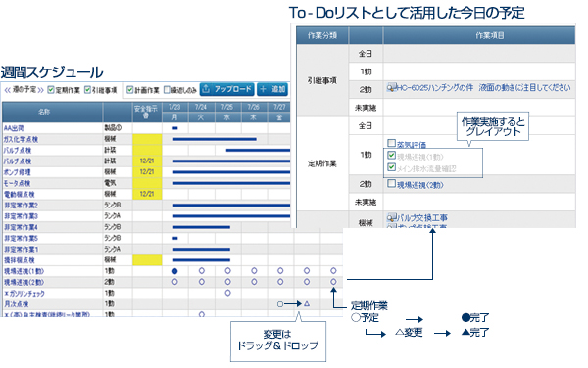Open the 現場巡視(2勤) link in To-Do list

[x=420, y=185]
